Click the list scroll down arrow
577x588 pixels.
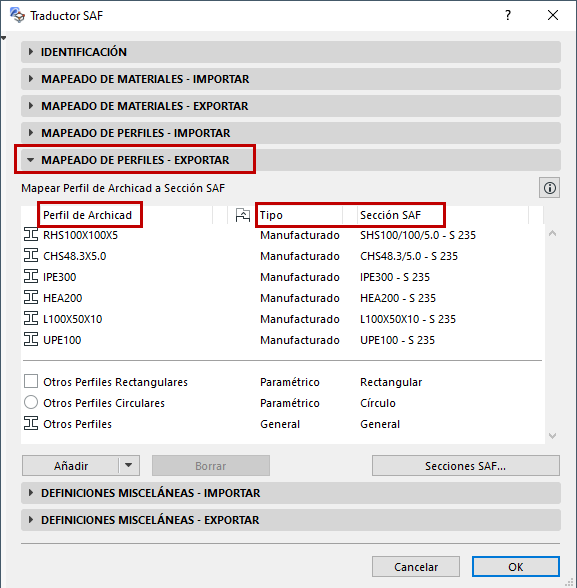552,435
